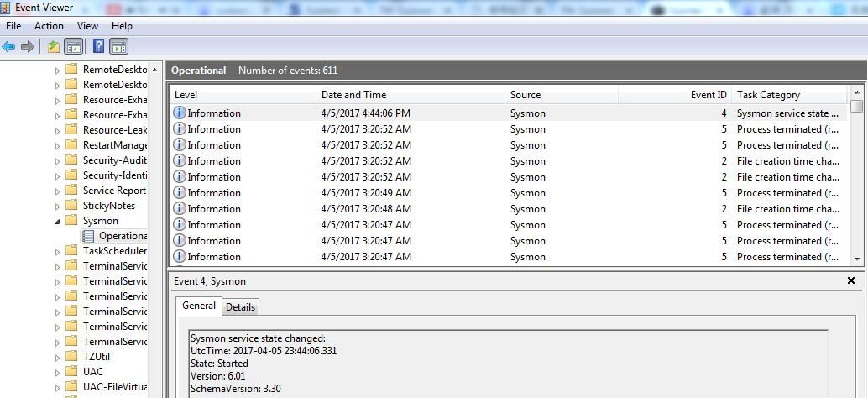Image resolution: width=868 pixels, height=398 pixels.
Task: Collapse the Sysmon tree node
Action: (58, 221)
